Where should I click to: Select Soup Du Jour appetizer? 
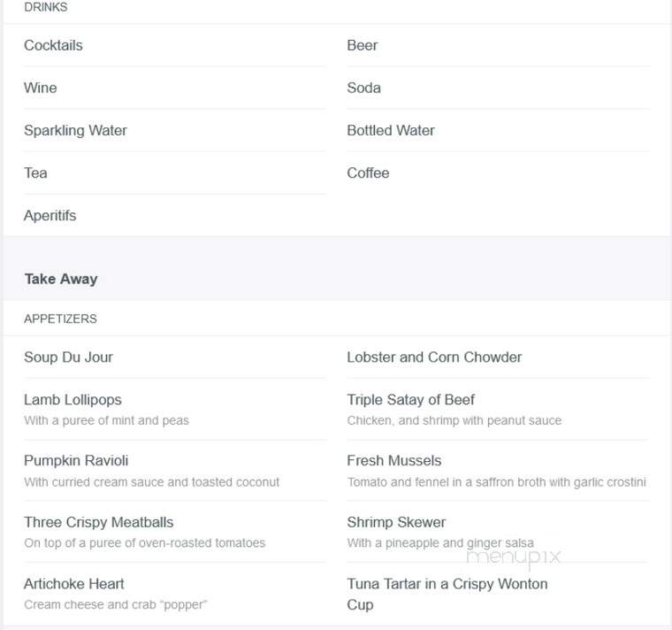69,357
